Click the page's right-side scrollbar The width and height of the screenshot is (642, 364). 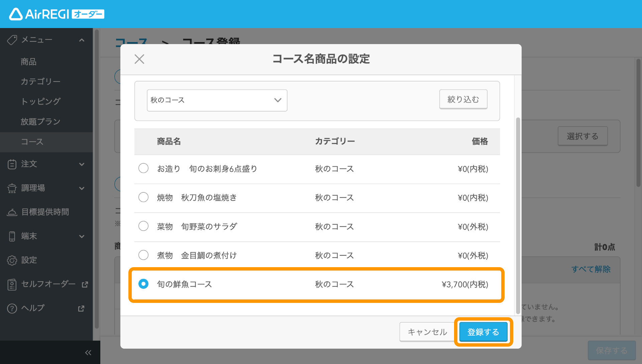point(638,123)
